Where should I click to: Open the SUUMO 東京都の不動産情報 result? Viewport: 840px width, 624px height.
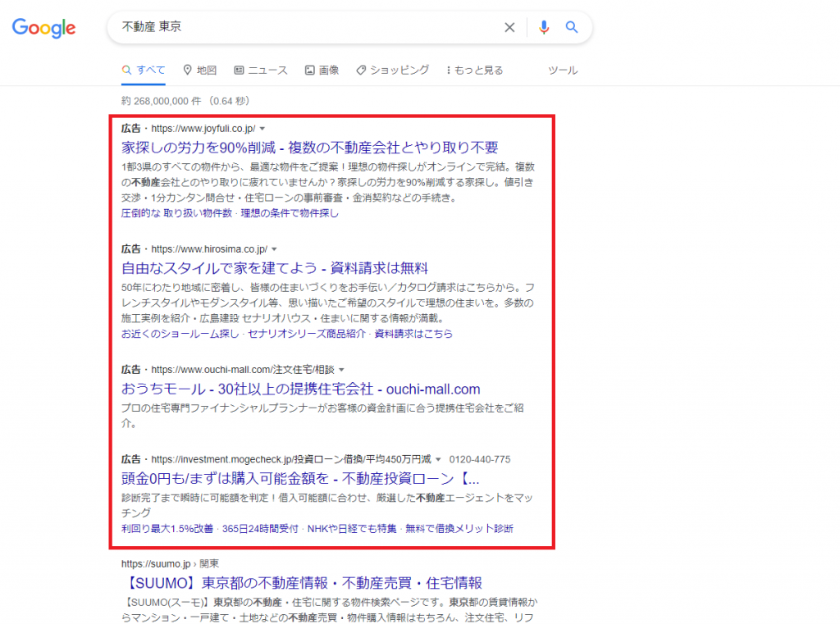point(304,583)
